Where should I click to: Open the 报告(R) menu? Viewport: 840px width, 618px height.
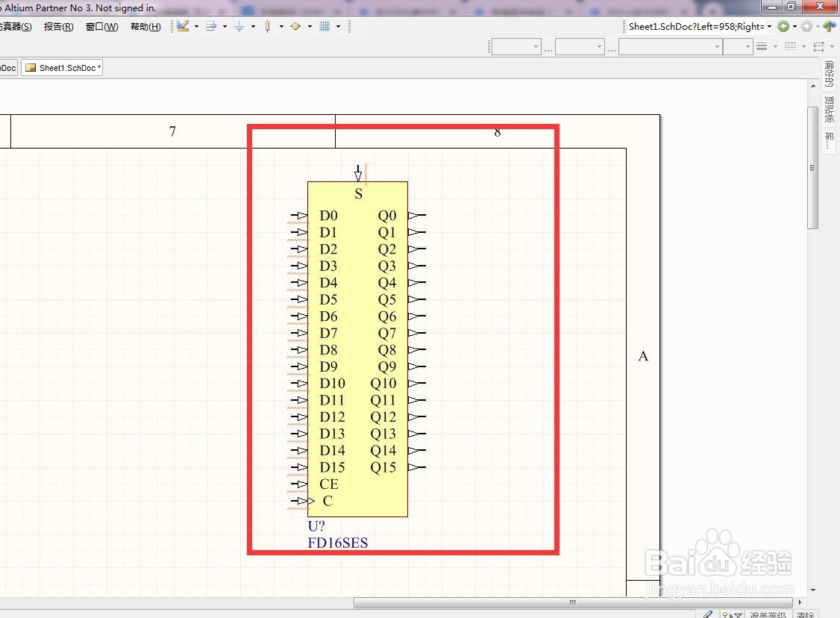(x=58, y=26)
